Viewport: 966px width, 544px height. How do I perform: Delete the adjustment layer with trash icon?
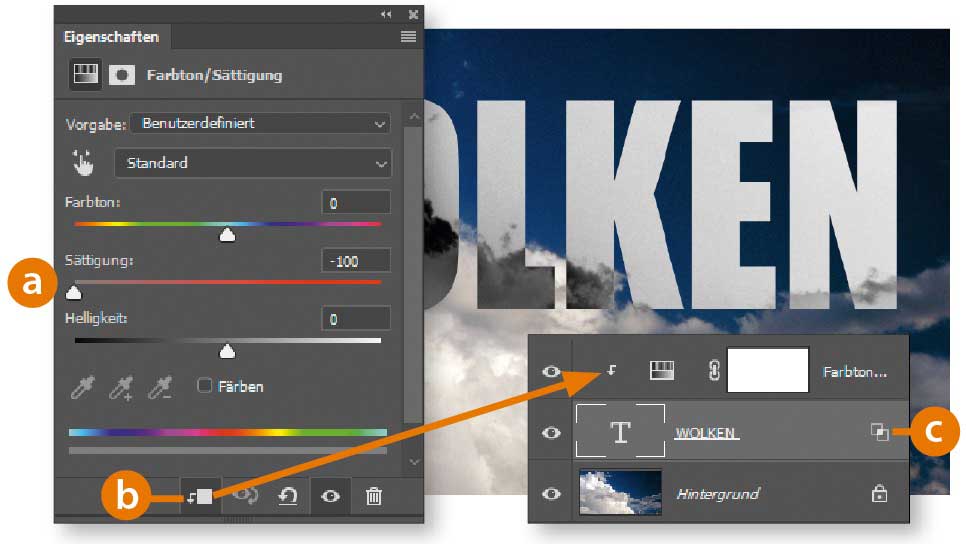point(373,496)
